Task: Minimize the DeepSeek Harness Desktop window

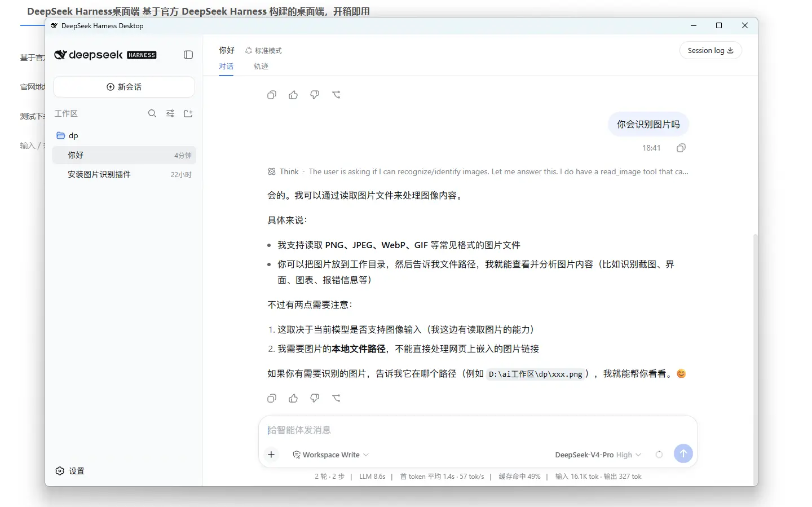Action: 694,25
